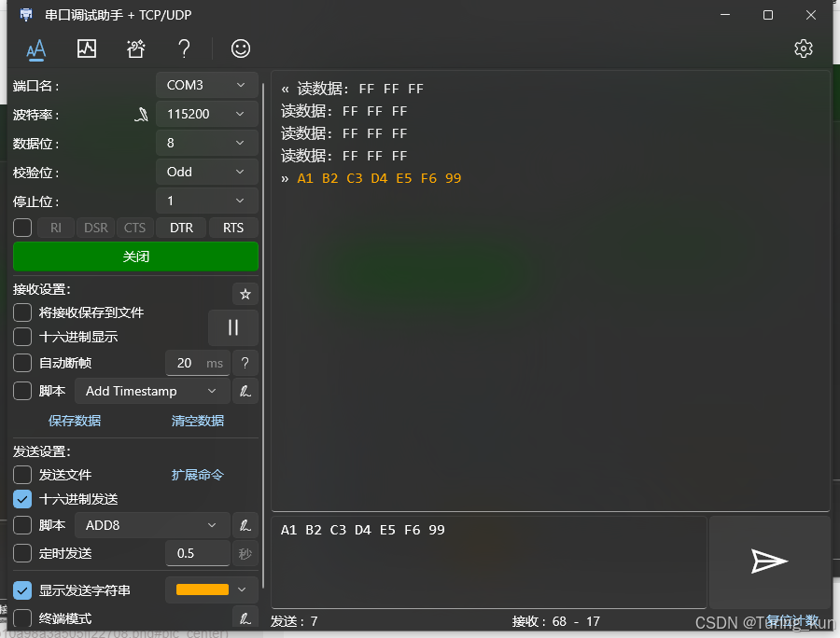Click the save data link
This screenshot has width=840, height=638.
pos(75,421)
